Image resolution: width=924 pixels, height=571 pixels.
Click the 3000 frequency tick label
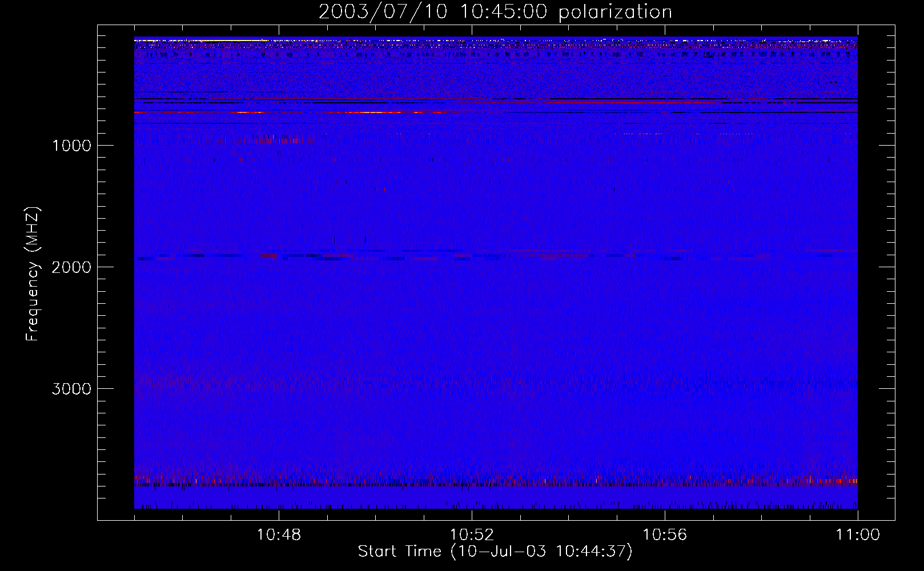pos(71,389)
